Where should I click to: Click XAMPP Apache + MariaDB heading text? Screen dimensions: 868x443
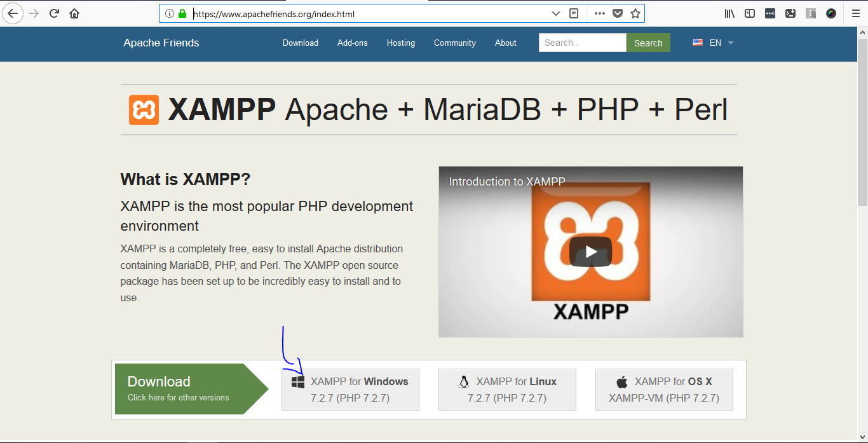[x=447, y=110]
